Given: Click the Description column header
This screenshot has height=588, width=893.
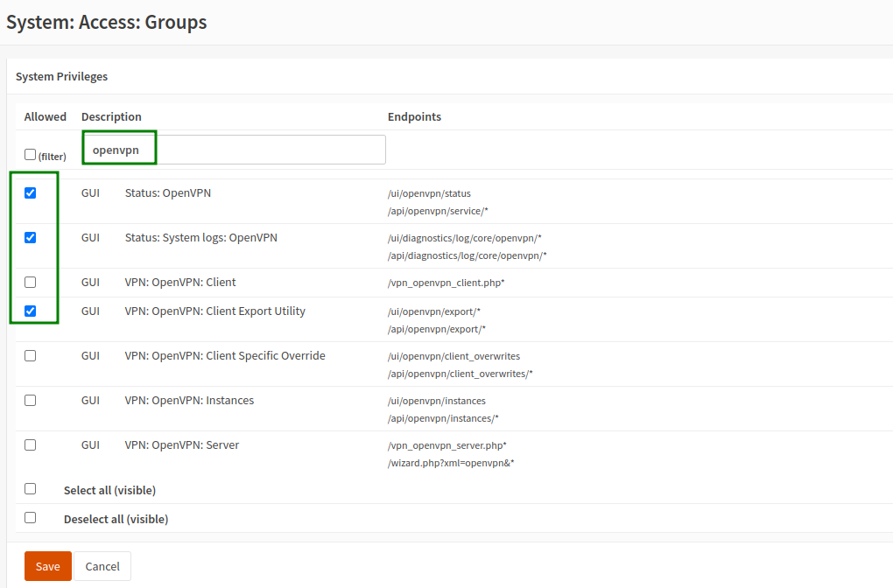Looking at the screenshot, I should (x=111, y=116).
